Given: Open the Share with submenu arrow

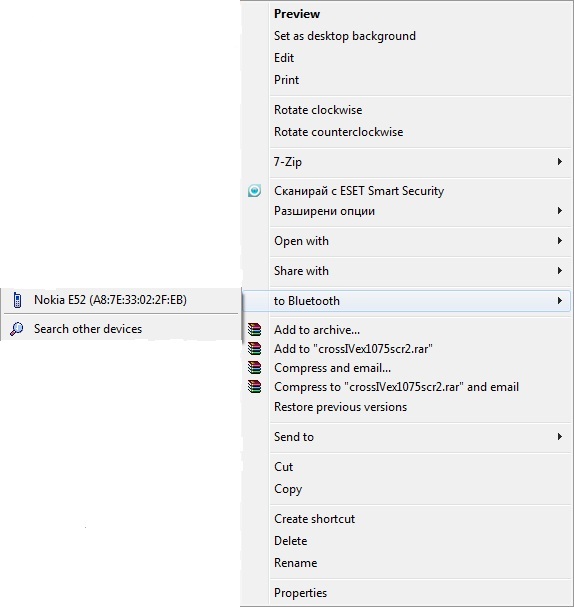Looking at the screenshot, I should coord(560,271).
